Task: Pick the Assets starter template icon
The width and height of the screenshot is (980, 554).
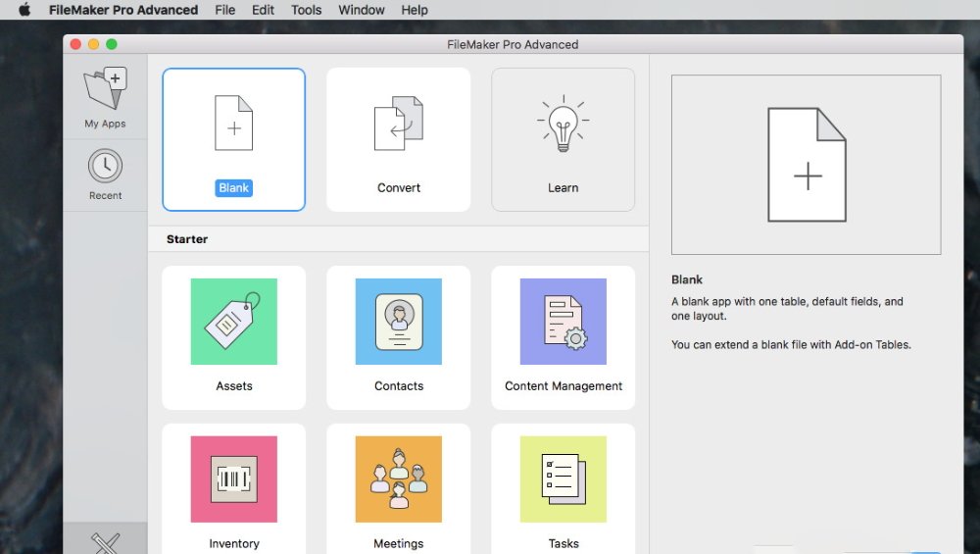Action: tap(233, 322)
